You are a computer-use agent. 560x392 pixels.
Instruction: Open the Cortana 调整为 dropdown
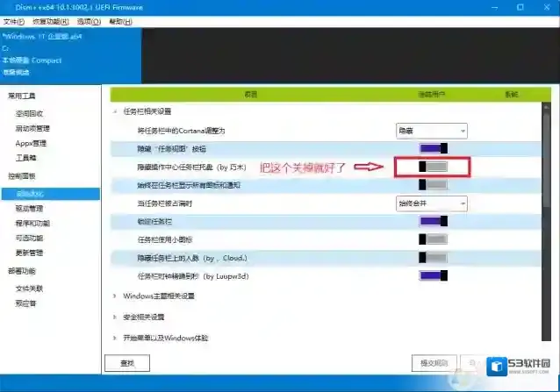[x=430, y=130]
